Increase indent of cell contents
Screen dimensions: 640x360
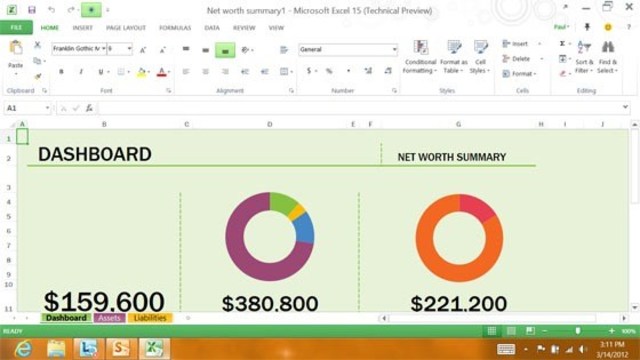tap(264, 72)
